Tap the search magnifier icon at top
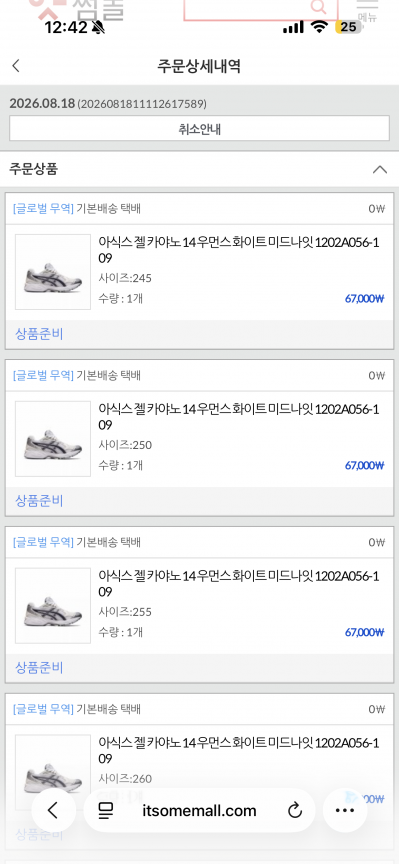The height and width of the screenshot is (864, 399). [319, 7]
